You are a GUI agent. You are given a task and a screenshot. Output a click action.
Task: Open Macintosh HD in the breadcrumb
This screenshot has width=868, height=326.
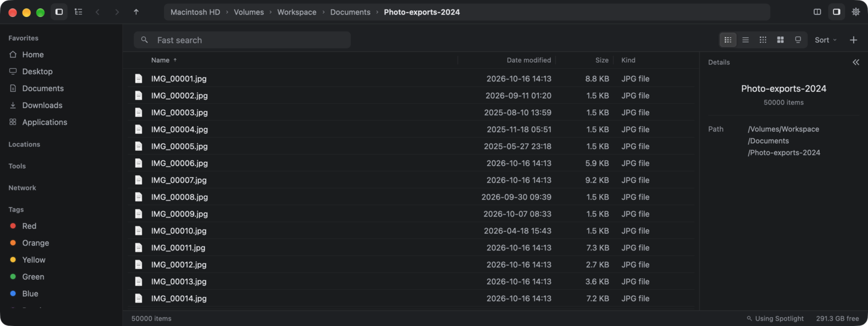click(195, 12)
